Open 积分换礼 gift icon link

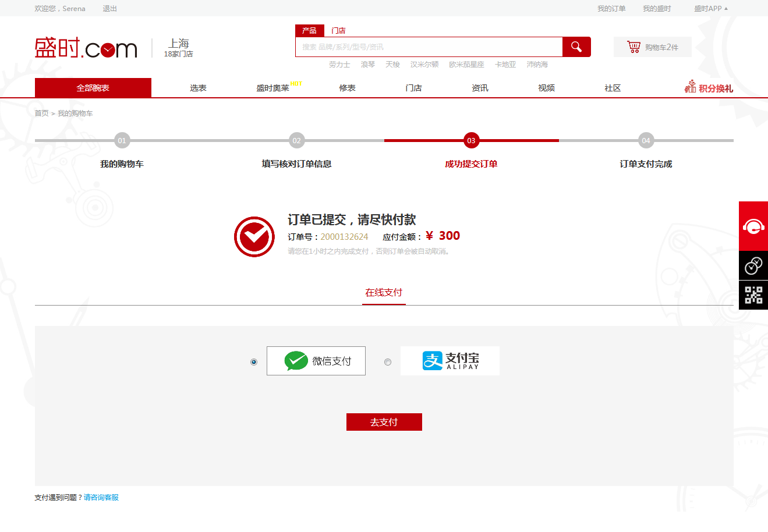tap(709, 88)
